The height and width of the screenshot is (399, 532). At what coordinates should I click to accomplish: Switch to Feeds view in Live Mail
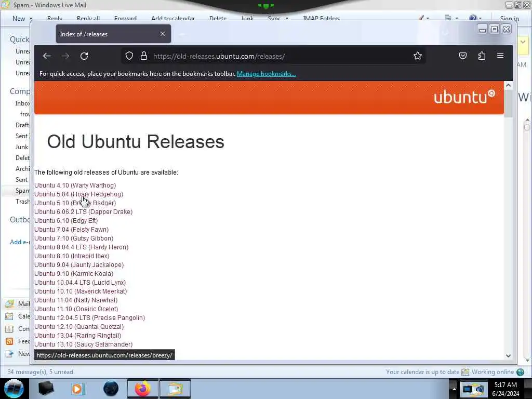18,341
